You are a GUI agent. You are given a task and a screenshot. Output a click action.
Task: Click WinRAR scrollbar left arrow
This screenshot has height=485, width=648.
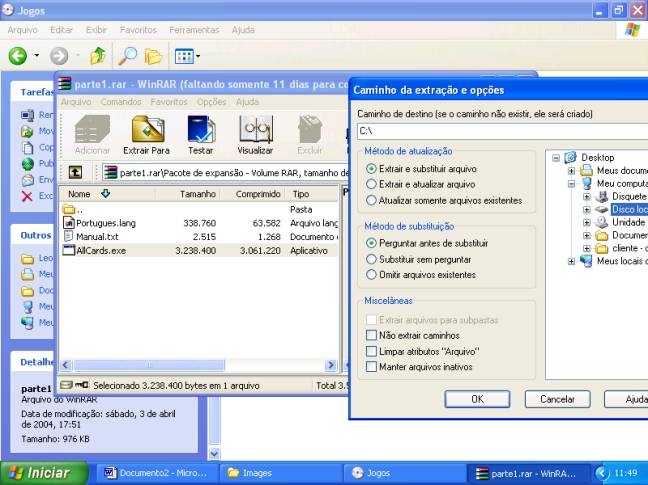(66, 365)
